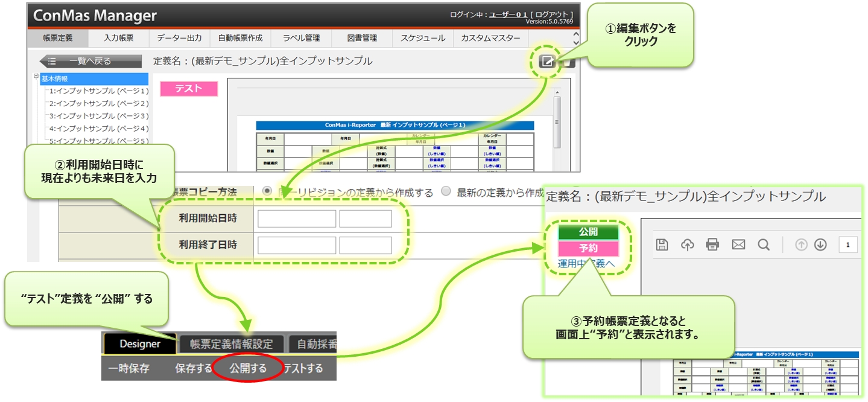Click the envelope email icon in viewer toolbar

pos(738,244)
